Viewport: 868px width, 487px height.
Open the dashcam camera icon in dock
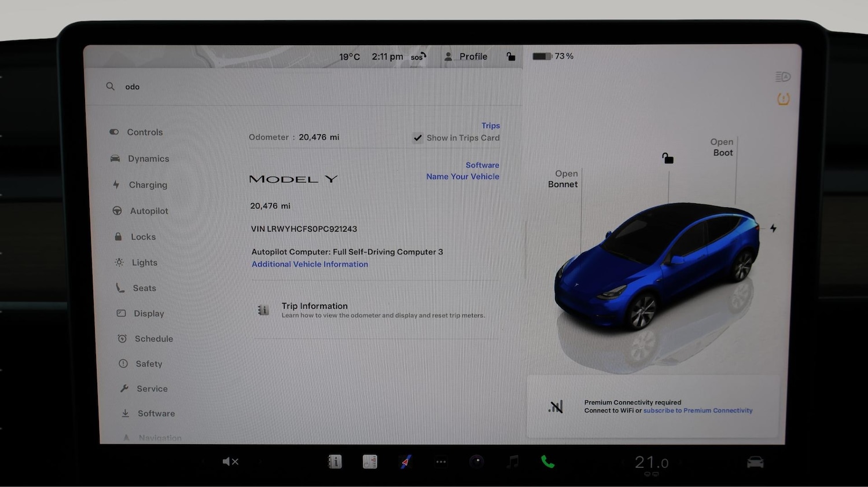[x=476, y=462]
